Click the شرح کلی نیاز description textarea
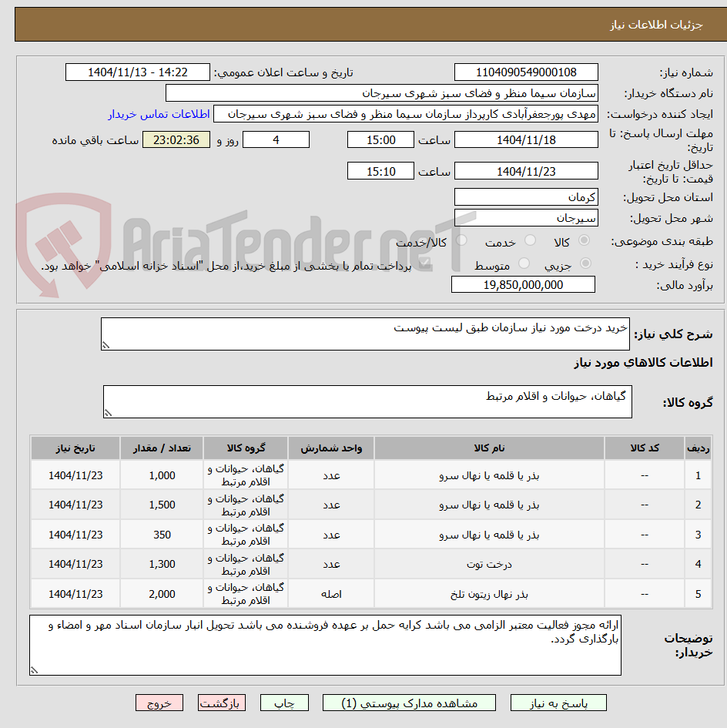Image resolution: width=727 pixels, height=728 pixels. point(365,334)
